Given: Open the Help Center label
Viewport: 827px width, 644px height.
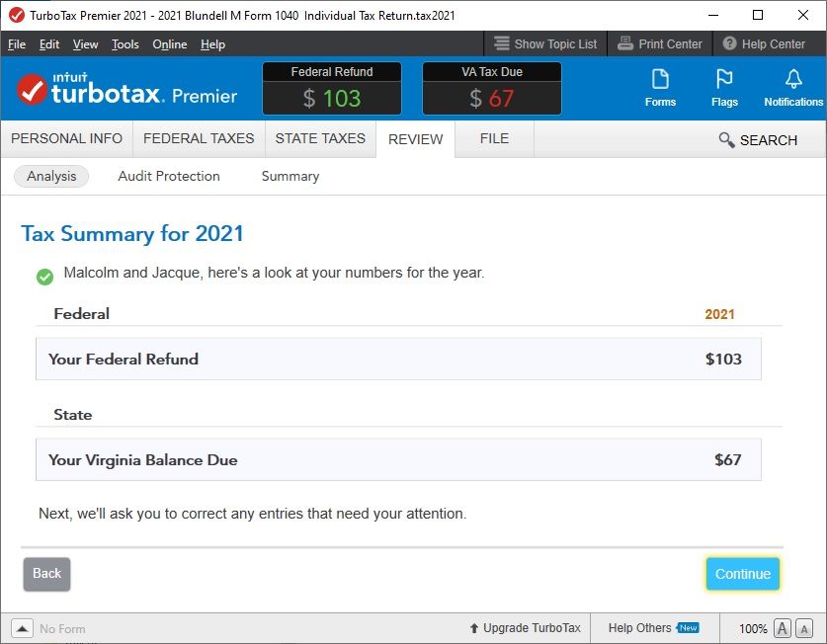Looking at the screenshot, I should (x=774, y=44).
